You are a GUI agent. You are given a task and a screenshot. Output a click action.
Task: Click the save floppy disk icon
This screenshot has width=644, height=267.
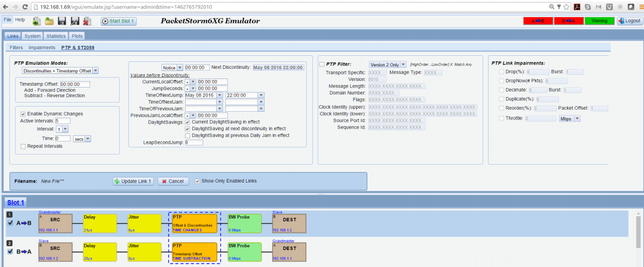pyautogui.click(x=62, y=21)
